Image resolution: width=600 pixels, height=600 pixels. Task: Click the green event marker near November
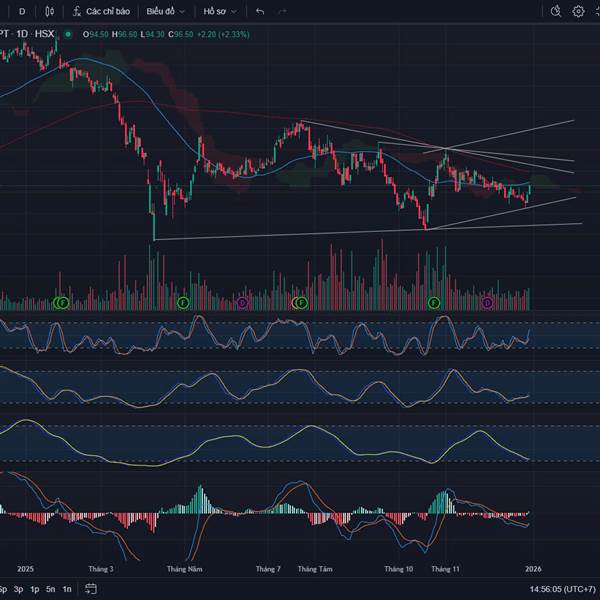point(434,303)
